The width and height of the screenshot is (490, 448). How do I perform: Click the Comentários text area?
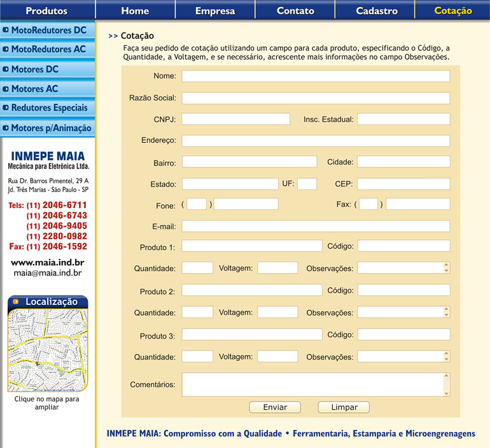click(x=313, y=385)
